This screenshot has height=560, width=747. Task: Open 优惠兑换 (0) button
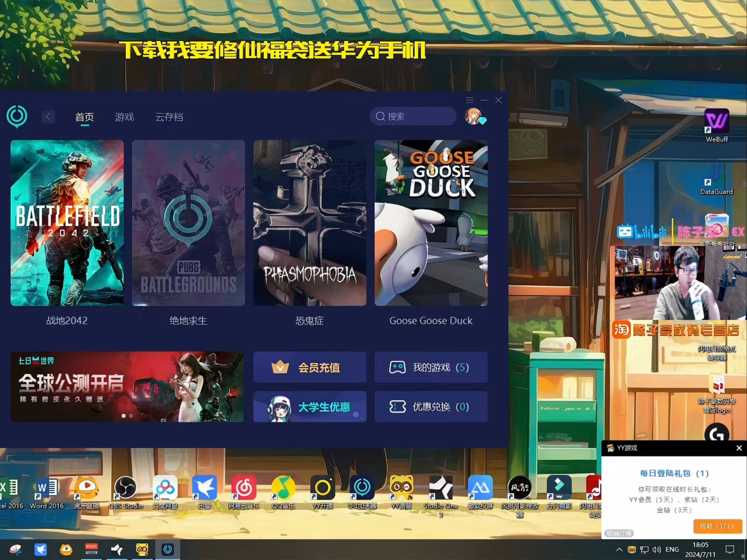[x=431, y=407]
